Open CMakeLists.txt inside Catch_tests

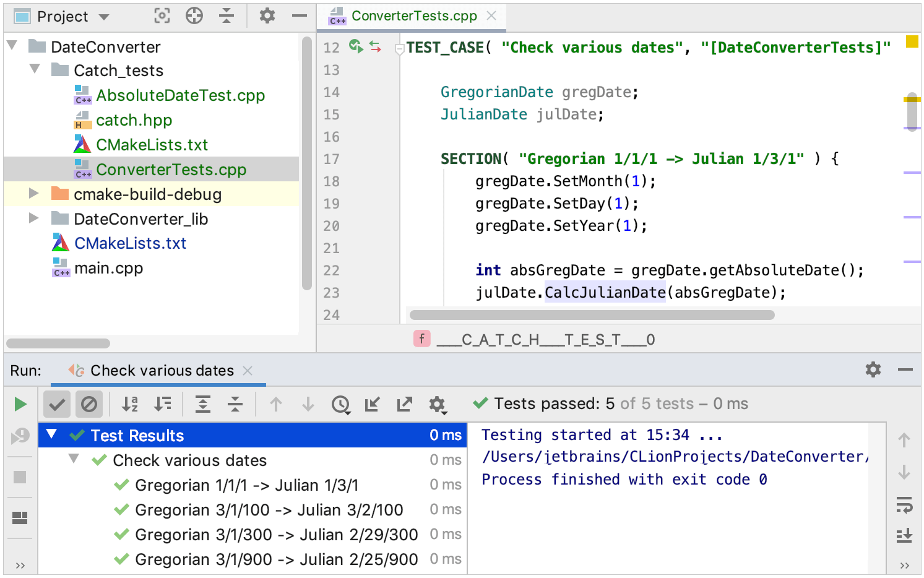(x=152, y=145)
